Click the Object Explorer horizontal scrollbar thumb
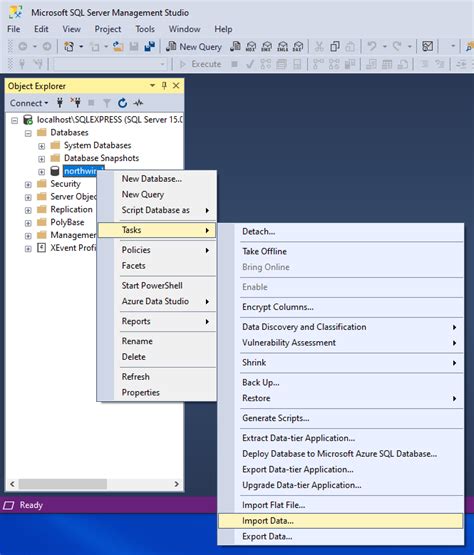This screenshot has width=474, height=555. tap(63, 484)
